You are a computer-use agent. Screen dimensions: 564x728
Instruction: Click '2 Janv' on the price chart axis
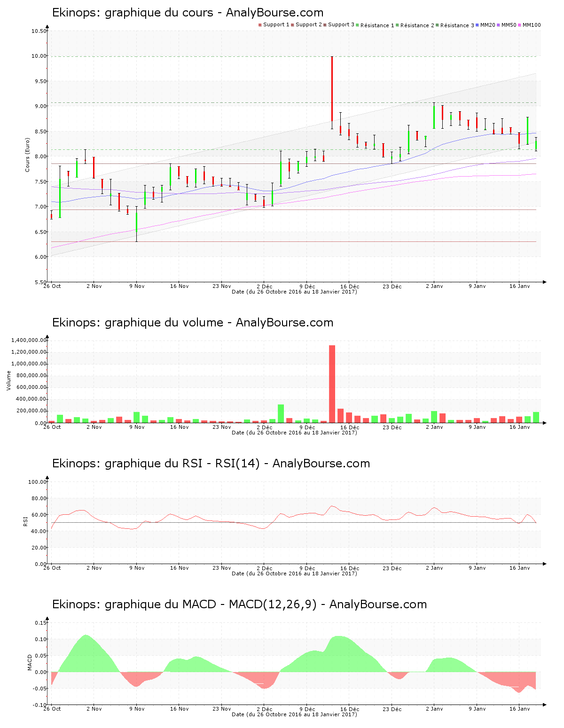[434, 286]
